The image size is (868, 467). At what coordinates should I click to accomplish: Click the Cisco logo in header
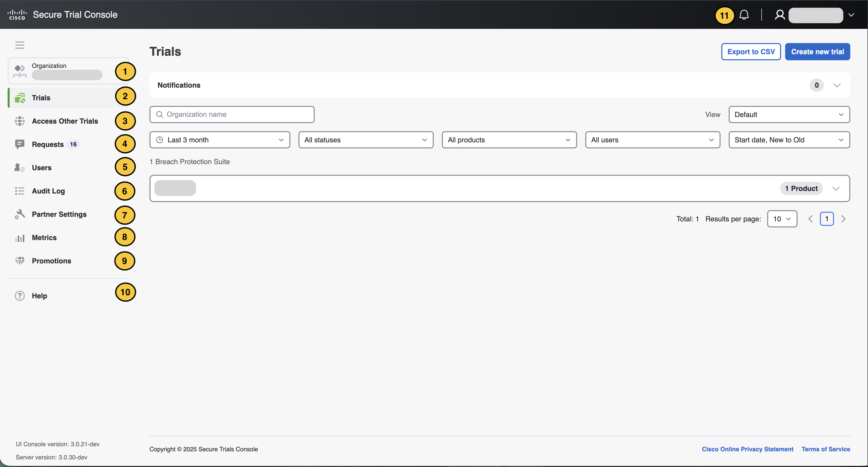(17, 15)
